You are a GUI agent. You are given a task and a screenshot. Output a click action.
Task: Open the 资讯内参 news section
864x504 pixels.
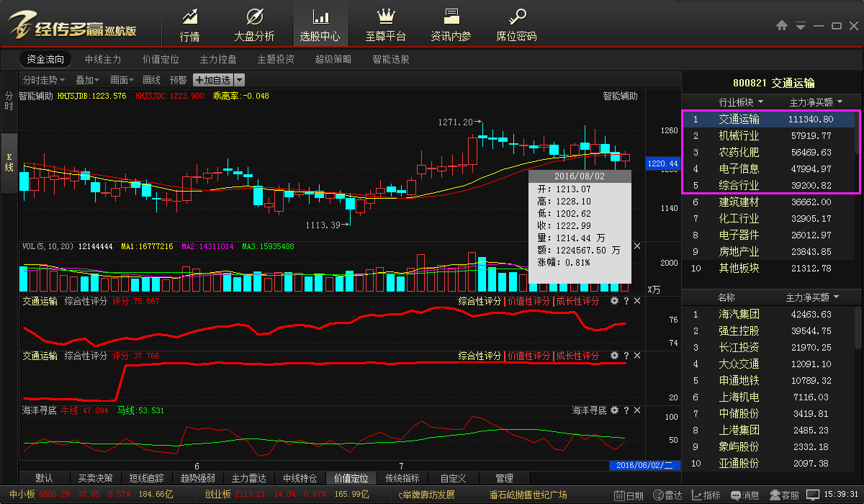tap(451, 24)
